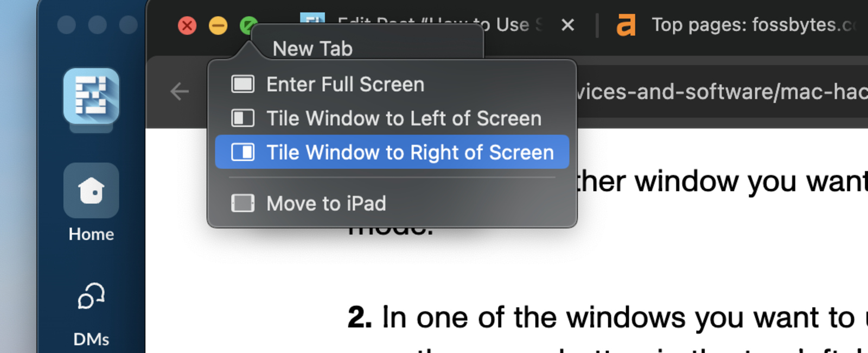868x353 pixels.
Task: Click the Enter Full Screen window icon
Action: 242,84
